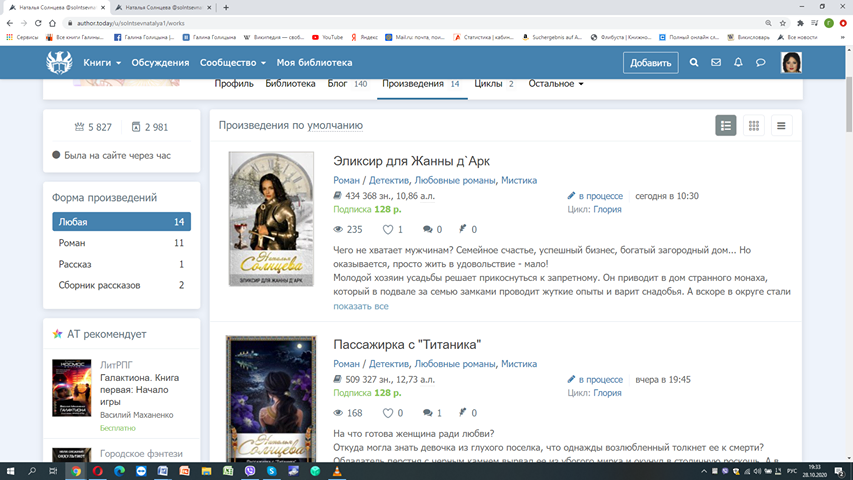Switch to compact list view icon
853x480 pixels.
(781, 125)
